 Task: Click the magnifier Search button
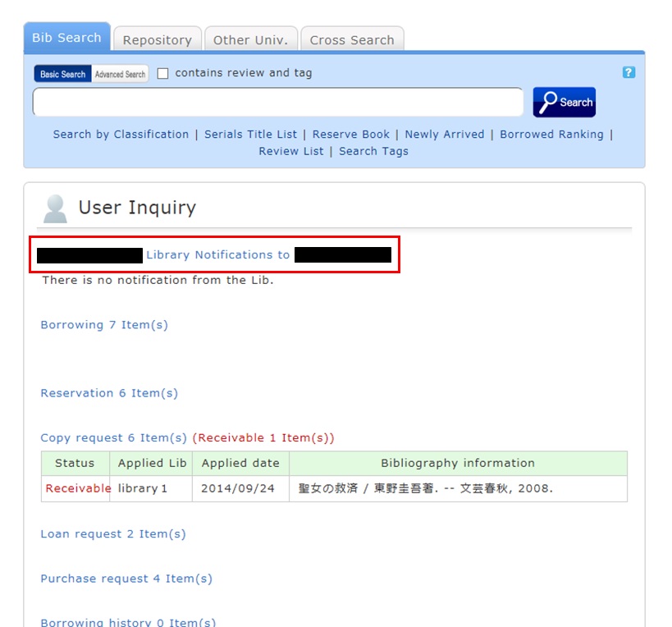coord(564,103)
